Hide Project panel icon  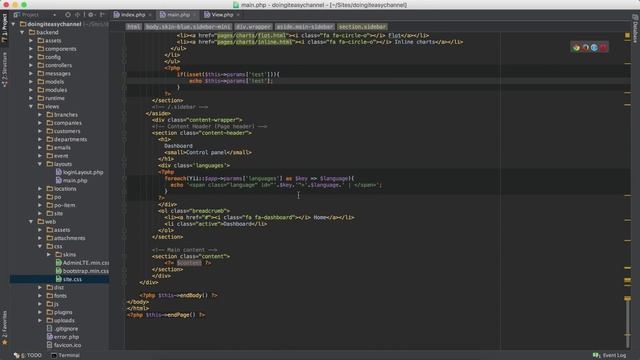pos(102,15)
